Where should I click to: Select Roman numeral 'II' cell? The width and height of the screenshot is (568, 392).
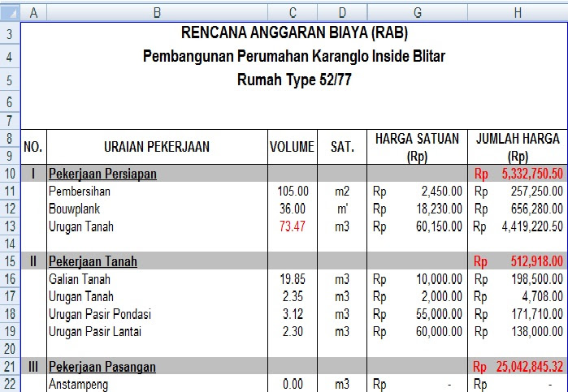pyautogui.click(x=33, y=261)
